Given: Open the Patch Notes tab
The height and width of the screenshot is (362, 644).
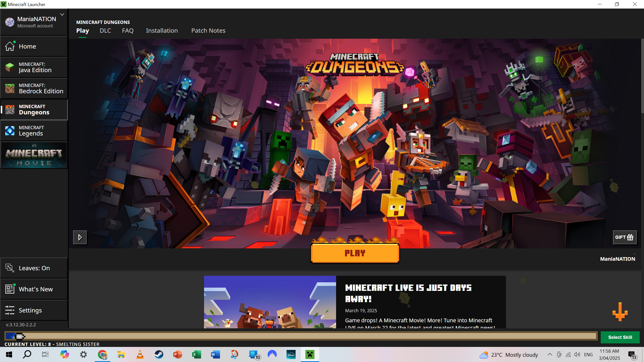Looking at the screenshot, I should click(x=208, y=31).
